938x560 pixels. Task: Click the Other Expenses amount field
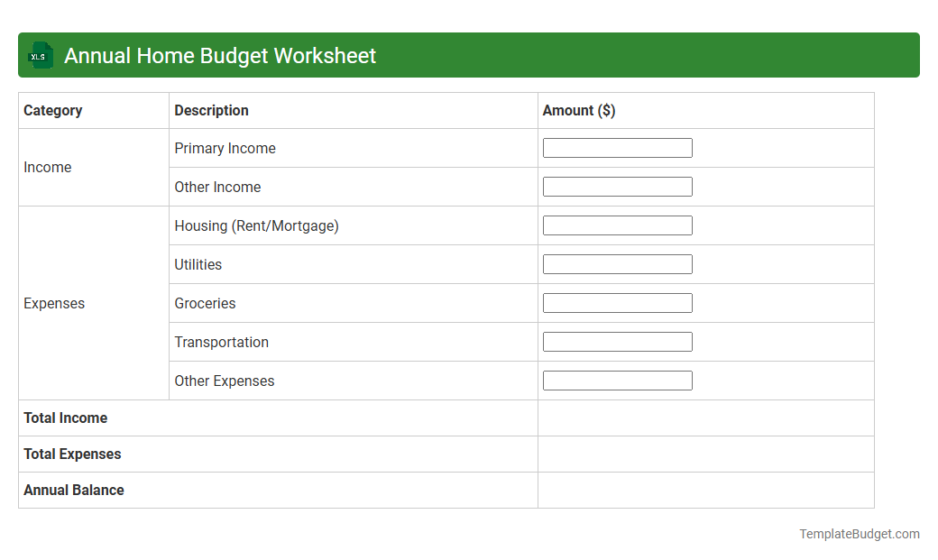[617, 380]
